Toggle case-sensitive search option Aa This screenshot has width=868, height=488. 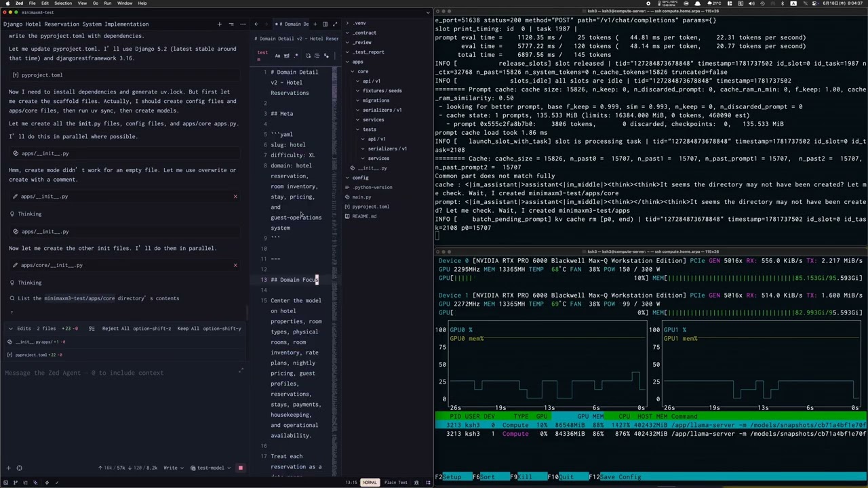click(x=277, y=56)
